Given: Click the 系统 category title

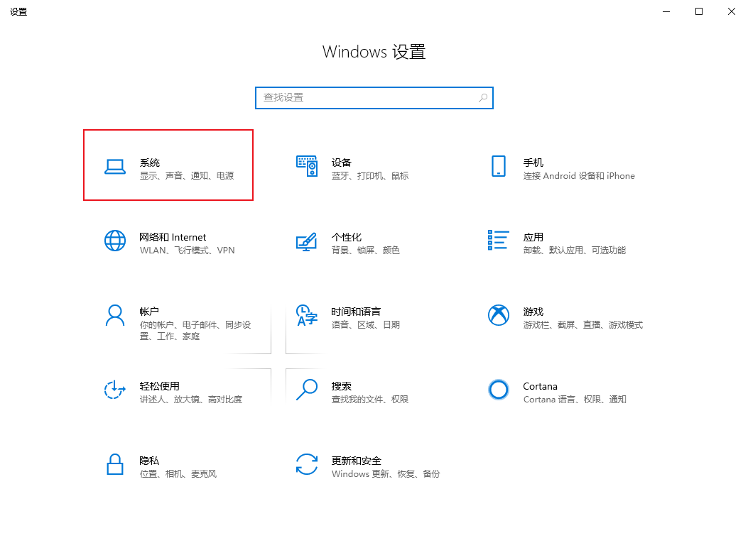Looking at the screenshot, I should point(150,163).
